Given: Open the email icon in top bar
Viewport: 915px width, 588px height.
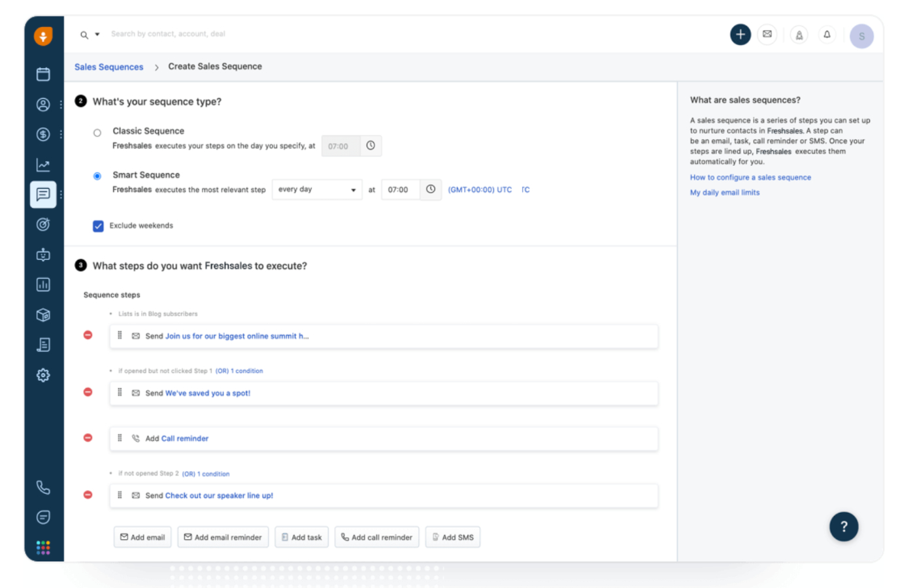Looking at the screenshot, I should point(767,35).
